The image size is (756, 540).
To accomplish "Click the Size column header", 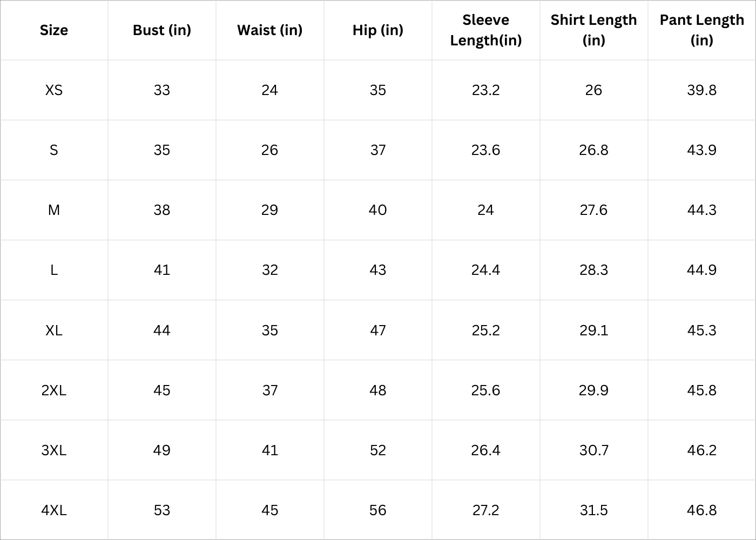I will pyautogui.click(x=54, y=30).
